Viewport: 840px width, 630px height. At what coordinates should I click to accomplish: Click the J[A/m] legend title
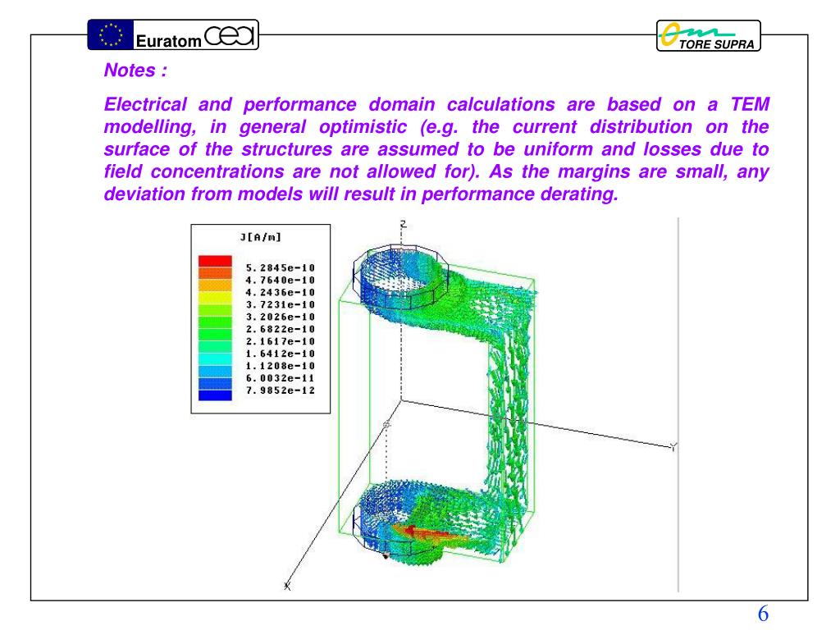[x=260, y=237]
